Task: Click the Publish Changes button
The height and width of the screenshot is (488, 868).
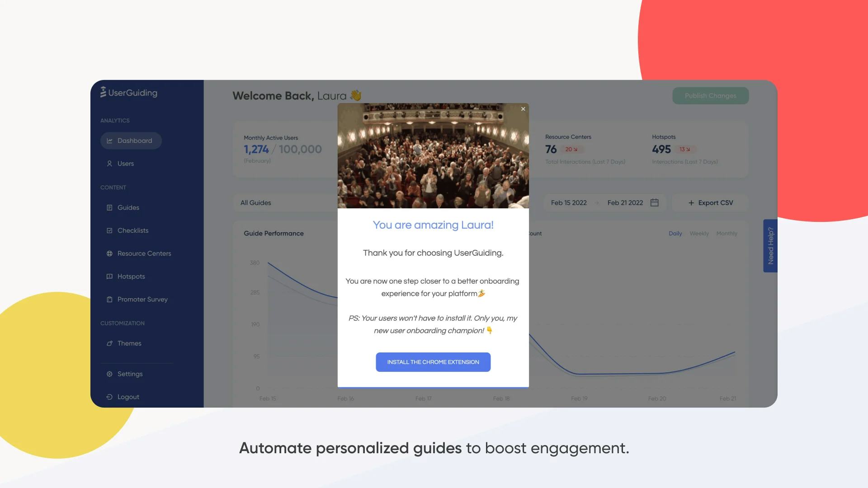Action: (710, 96)
